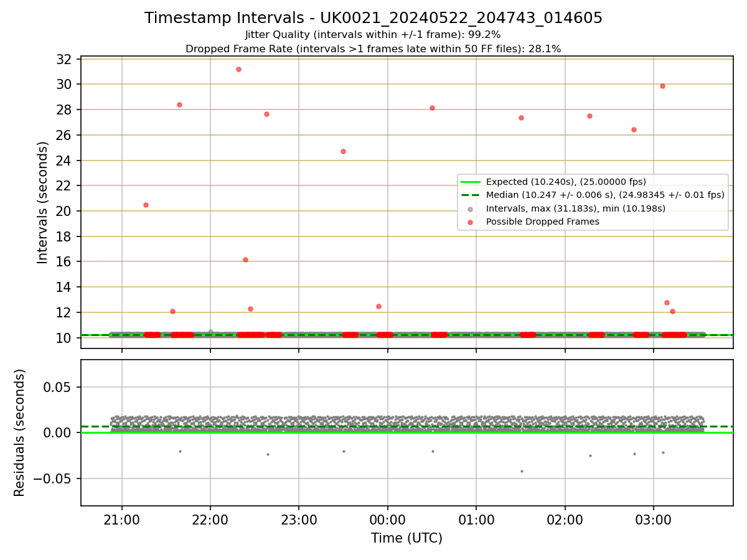Click the dashed green line sample in the legend

pos(471,195)
